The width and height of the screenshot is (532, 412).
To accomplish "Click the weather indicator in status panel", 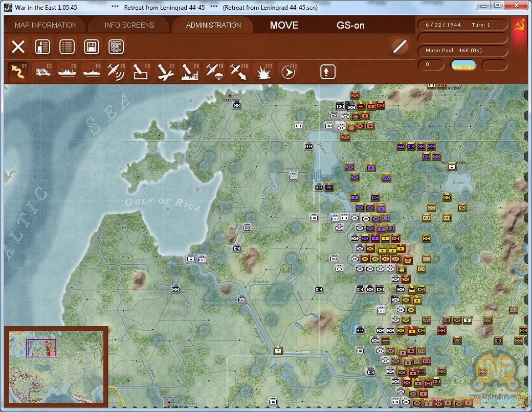I will pos(463,65).
